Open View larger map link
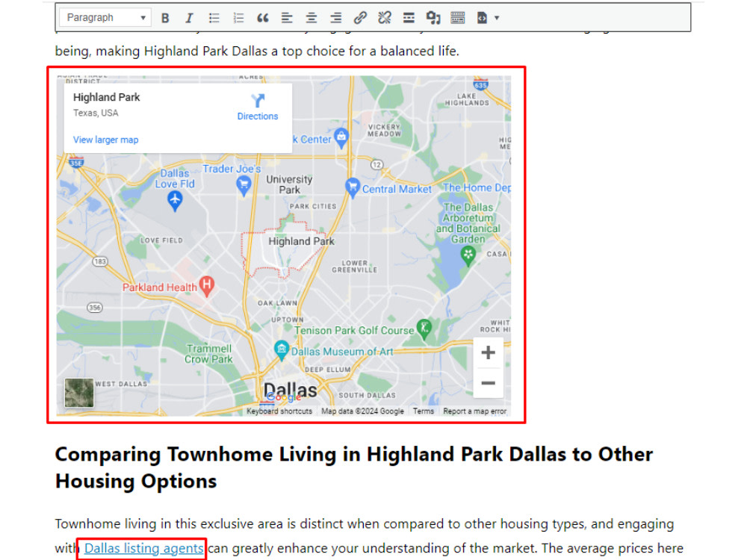 tap(106, 140)
